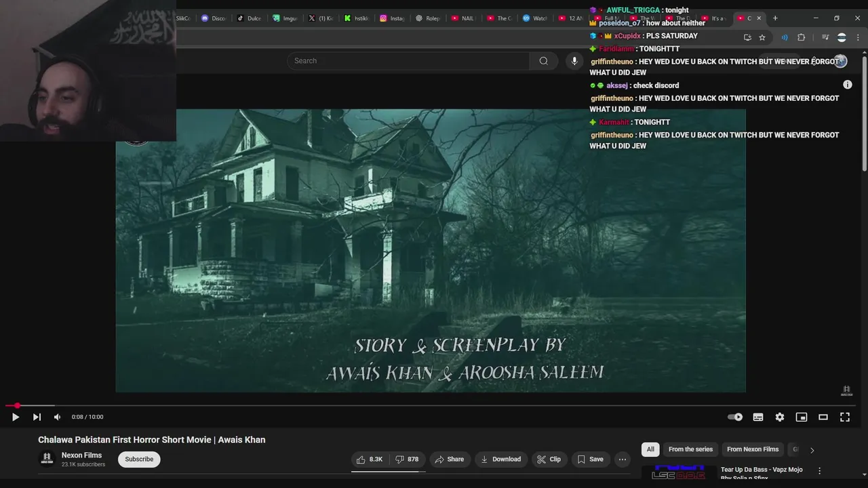
Task: Switch to the Watch browser tab
Action: coord(536,18)
